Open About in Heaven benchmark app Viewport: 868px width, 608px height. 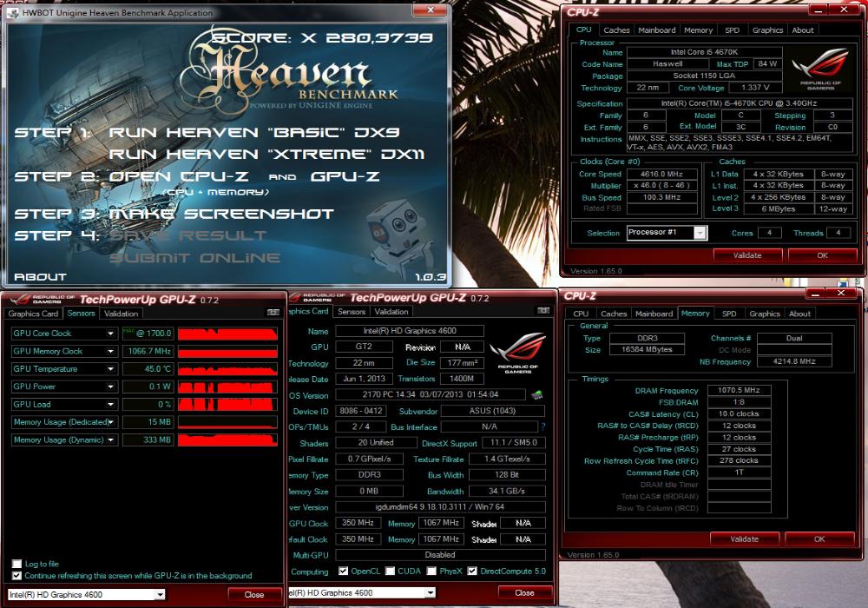click(x=40, y=277)
